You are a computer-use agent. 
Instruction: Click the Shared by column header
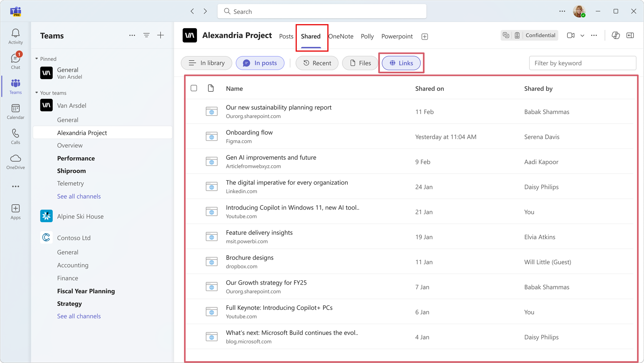tap(538, 89)
